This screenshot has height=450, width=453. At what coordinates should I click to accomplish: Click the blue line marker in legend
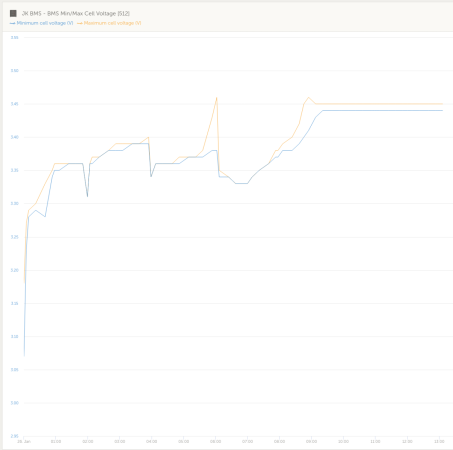pos(13,23)
